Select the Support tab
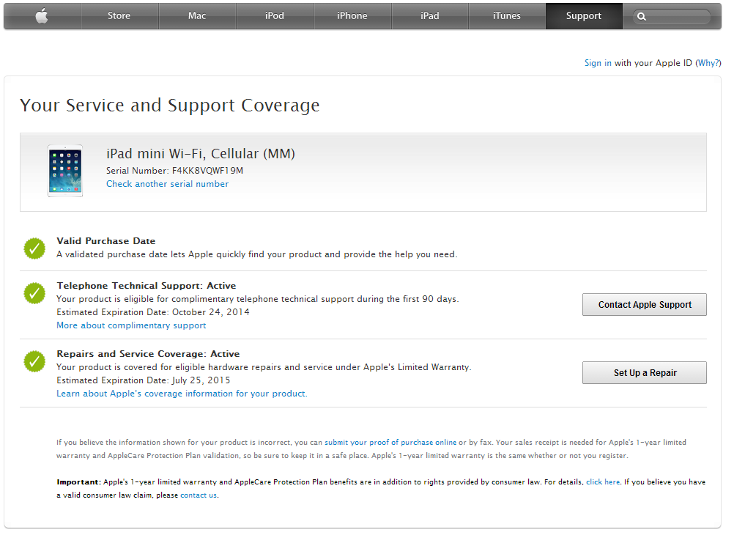The width and height of the screenshot is (756, 546). click(584, 16)
